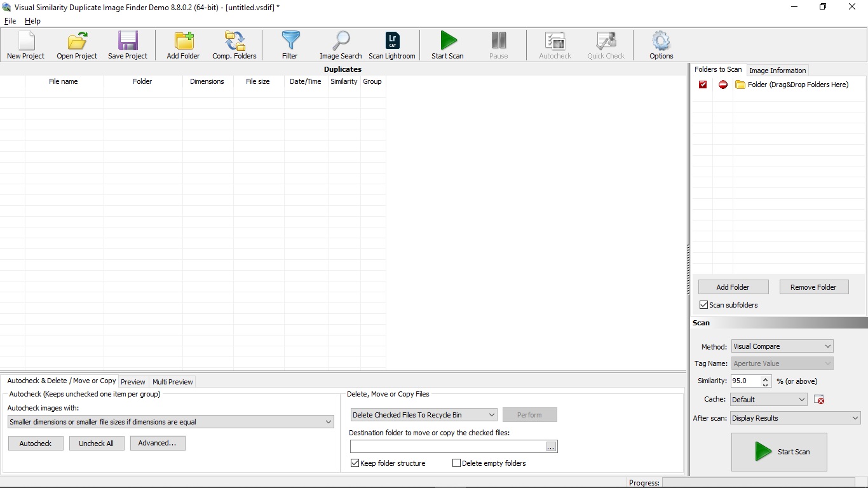Image resolution: width=868 pixels, height=488 pixels.
Task: Switch to Folders to Scan tab
Action: [x=718, y=69]
